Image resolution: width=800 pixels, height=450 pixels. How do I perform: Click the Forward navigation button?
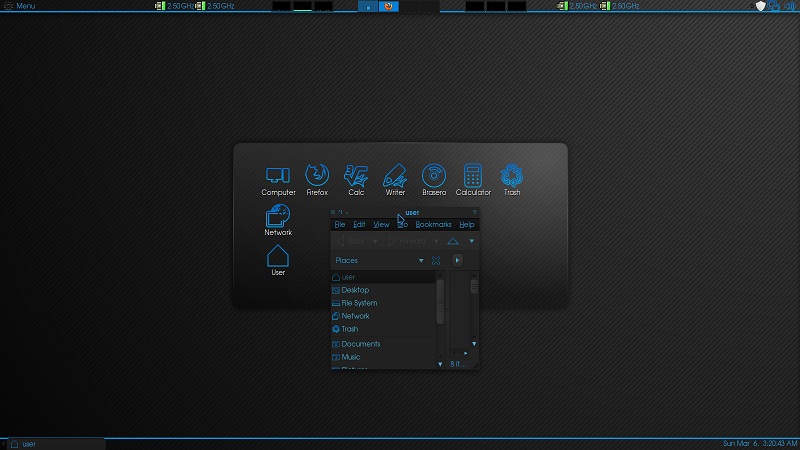click(x=407, y=241)
